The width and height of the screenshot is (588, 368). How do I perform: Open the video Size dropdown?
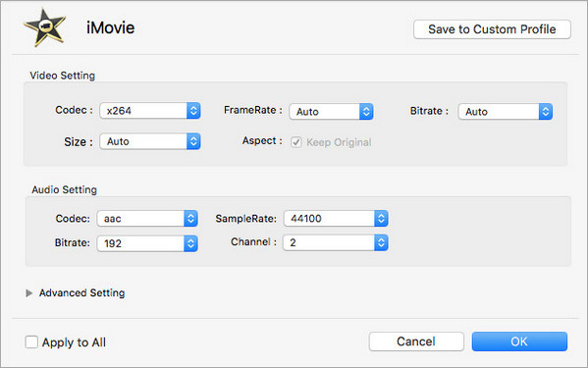click(150, 141)
